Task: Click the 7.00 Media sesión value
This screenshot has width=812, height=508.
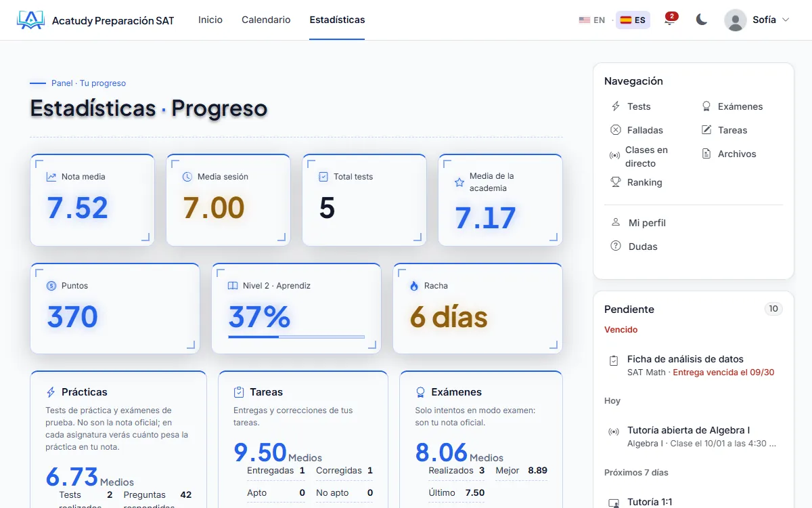Action: 214,208
